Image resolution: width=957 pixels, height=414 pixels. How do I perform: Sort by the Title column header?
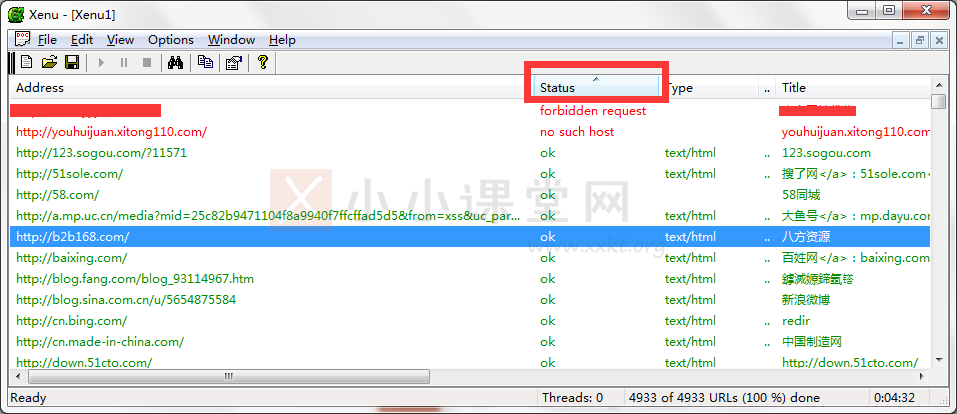coord(853,87)
